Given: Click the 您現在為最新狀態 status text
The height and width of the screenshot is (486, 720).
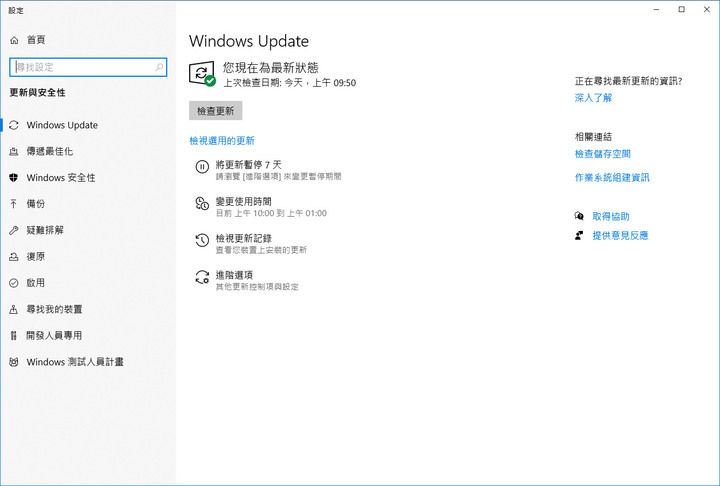Looking at the screenshot, I should tap(271, 68).
